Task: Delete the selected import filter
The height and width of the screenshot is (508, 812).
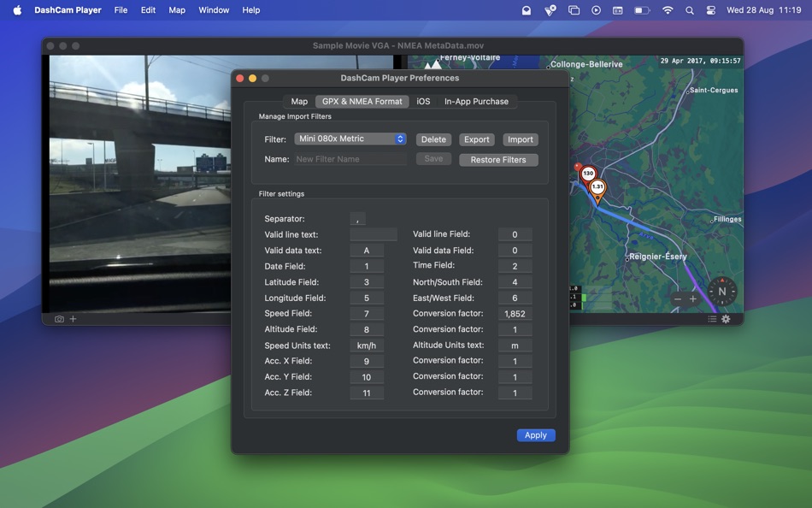Action: [433, 139]
